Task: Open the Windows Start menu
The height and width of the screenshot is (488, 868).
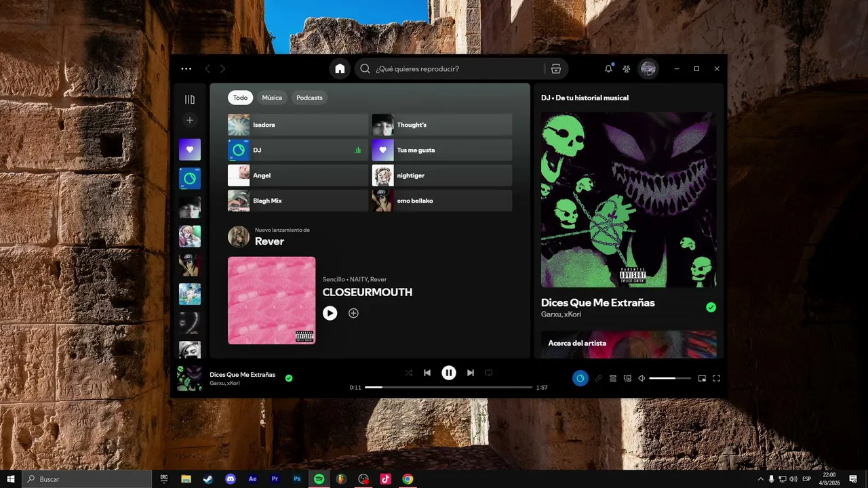Action: [11, 479]
